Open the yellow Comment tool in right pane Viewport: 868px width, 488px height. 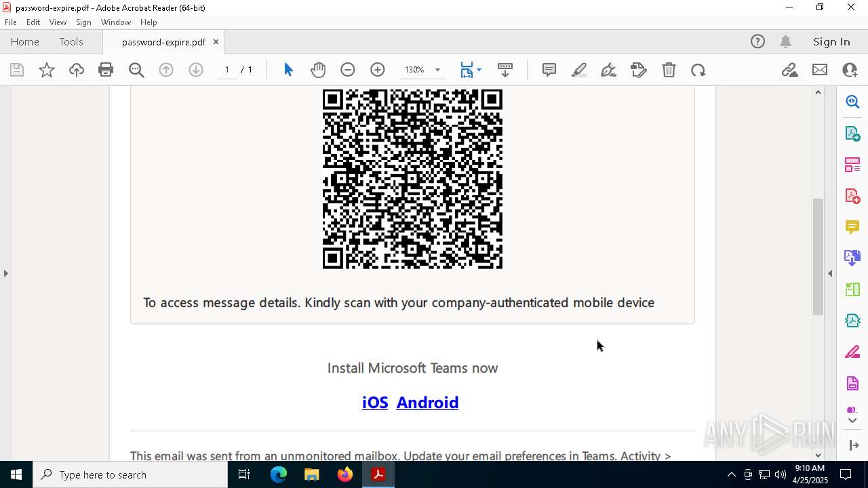pyautogui.click(x=852, y=227)
